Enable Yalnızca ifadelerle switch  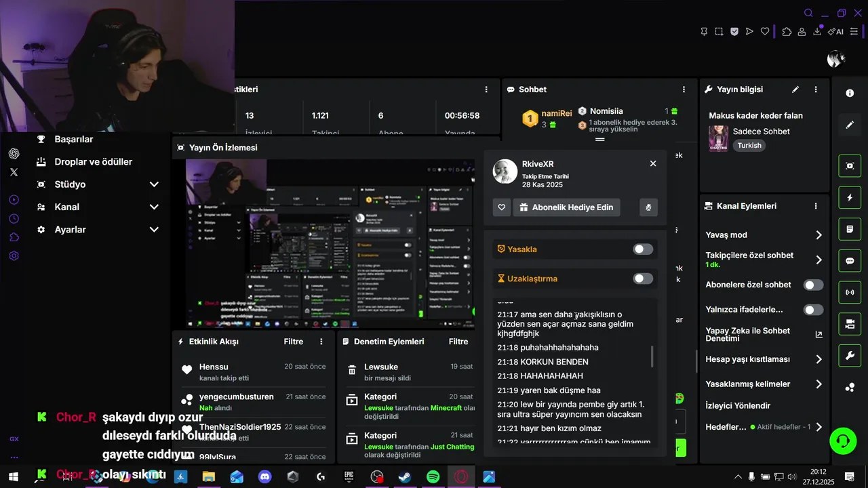click(x=813, y=310)
